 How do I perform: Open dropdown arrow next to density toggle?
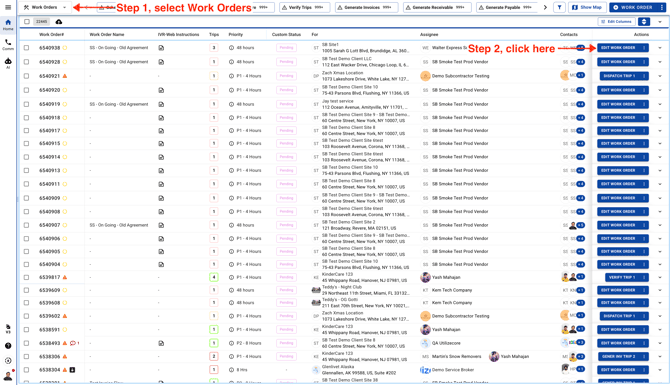tap(660, 21)
